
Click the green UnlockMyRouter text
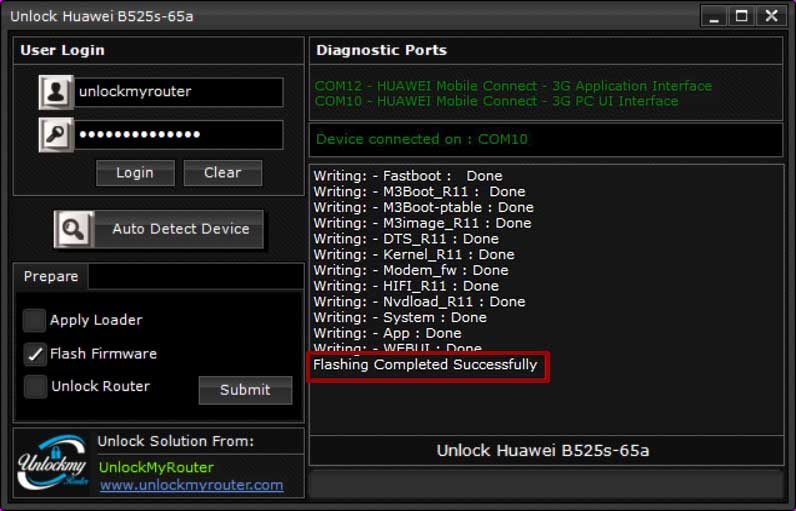coord(156,467)
